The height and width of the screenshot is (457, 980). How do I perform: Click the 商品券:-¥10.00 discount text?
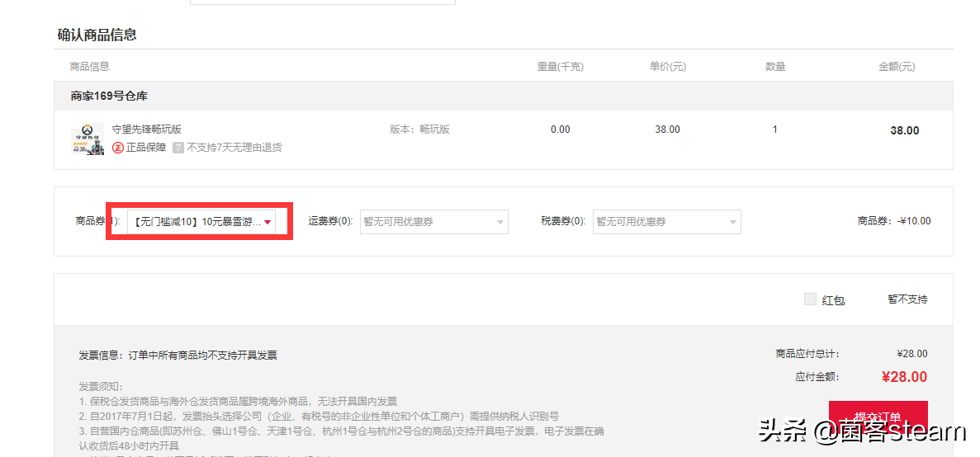894,221
